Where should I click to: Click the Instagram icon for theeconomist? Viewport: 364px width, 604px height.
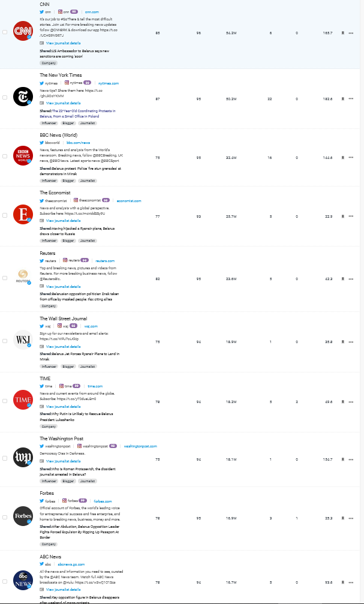click(76, 200)
